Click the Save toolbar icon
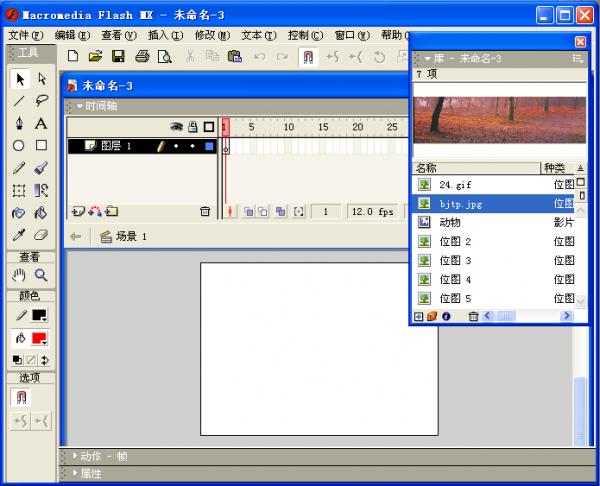Image resolution: width=600 pixels, height=486 pixels. point(118,56)
